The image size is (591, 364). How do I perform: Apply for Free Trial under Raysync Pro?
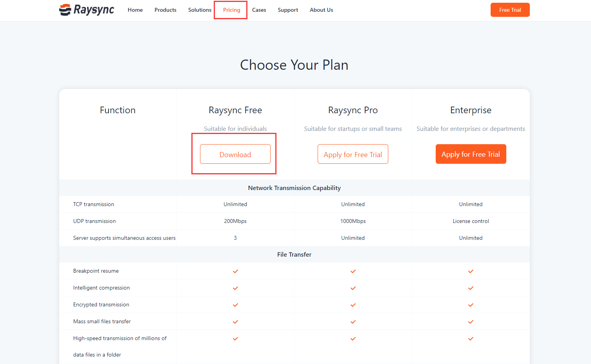(353, 154)
